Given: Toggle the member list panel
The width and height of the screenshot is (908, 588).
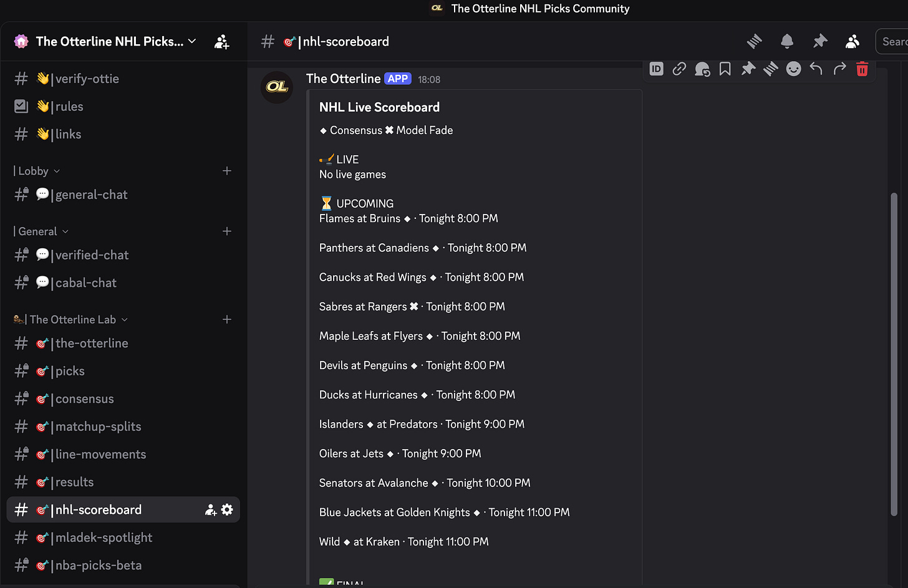Looking at the screenshot, I should pyautogui.click(x=852, y=41).
